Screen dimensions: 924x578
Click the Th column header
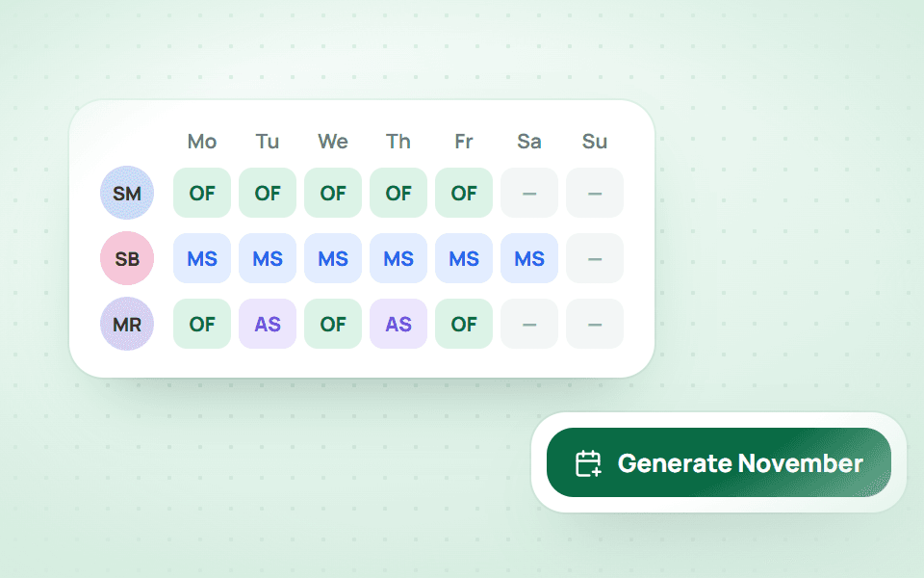398,142
